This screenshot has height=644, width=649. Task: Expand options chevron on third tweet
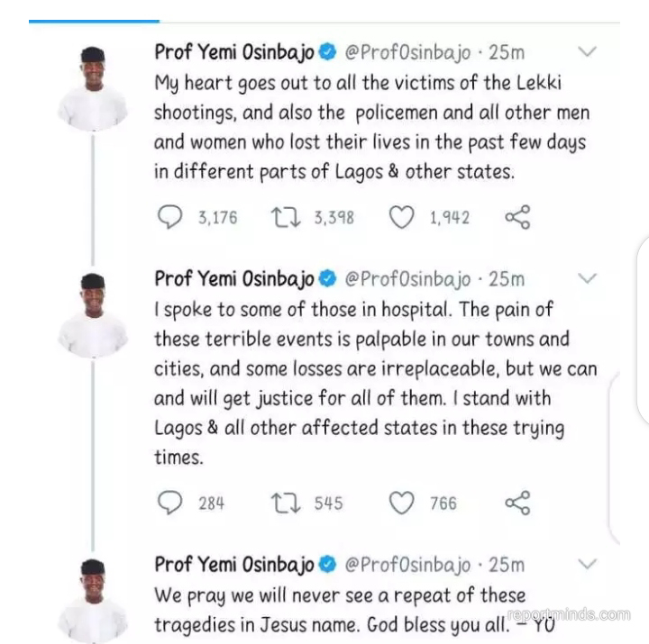coord(587,564)
